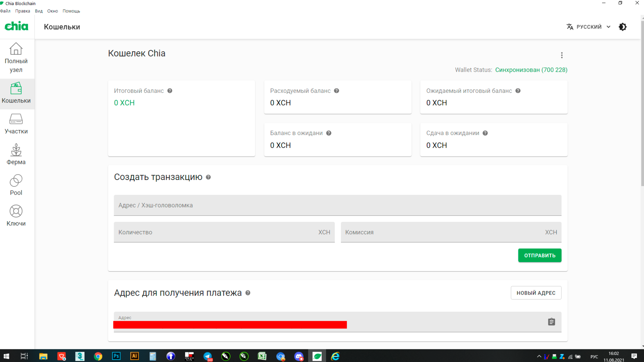Toggle dark/light theme mode

coord(623,27)
